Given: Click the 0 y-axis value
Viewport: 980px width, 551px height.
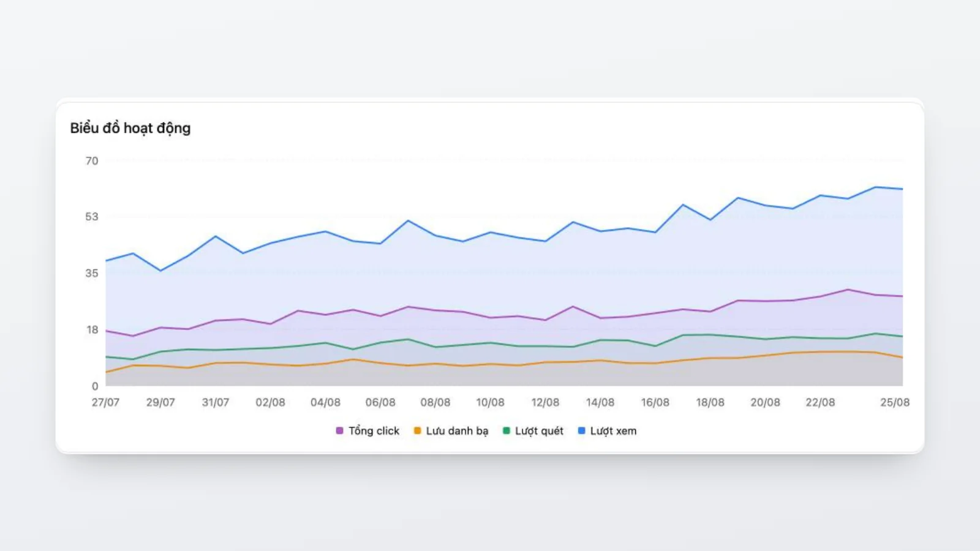Looking at the screenshot, I should tap(95, 386).
